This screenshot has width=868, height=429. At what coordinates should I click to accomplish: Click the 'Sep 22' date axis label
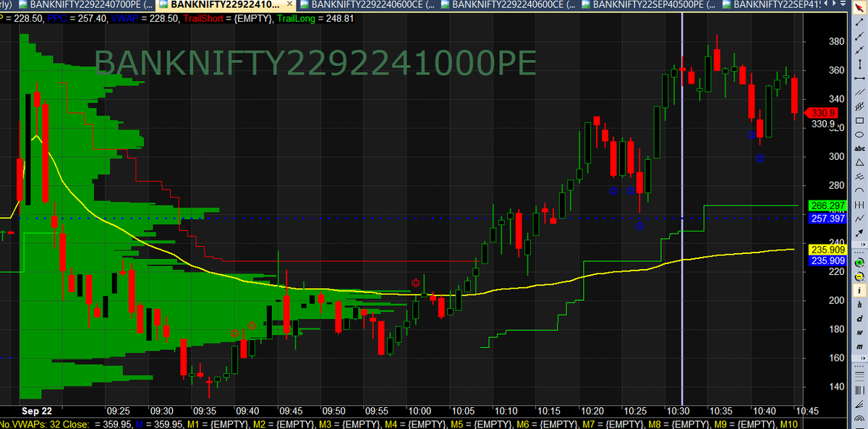point(36,410)
